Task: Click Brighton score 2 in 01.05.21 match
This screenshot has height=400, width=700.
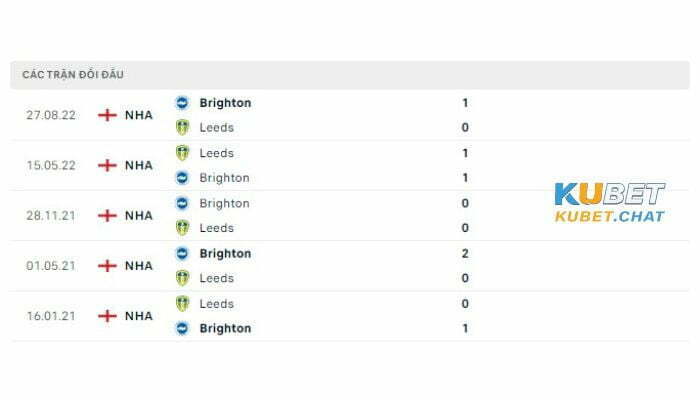Action: click(x=465, y=254)
